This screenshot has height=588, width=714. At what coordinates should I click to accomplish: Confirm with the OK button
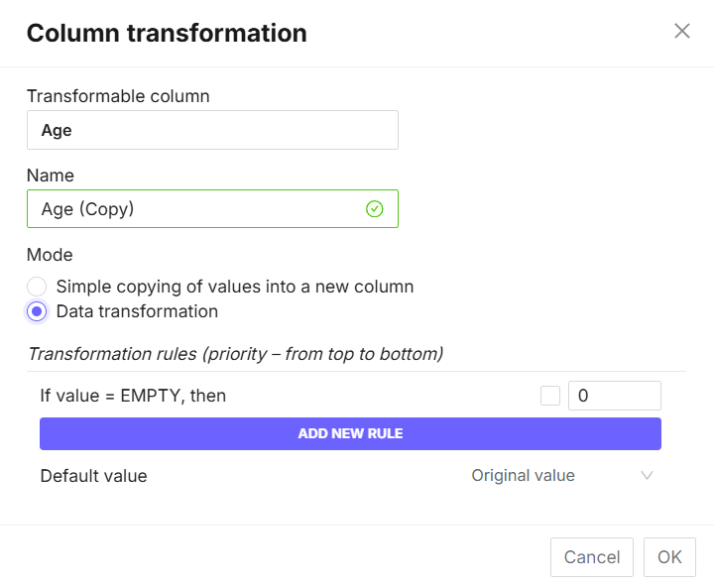[669, 557]
